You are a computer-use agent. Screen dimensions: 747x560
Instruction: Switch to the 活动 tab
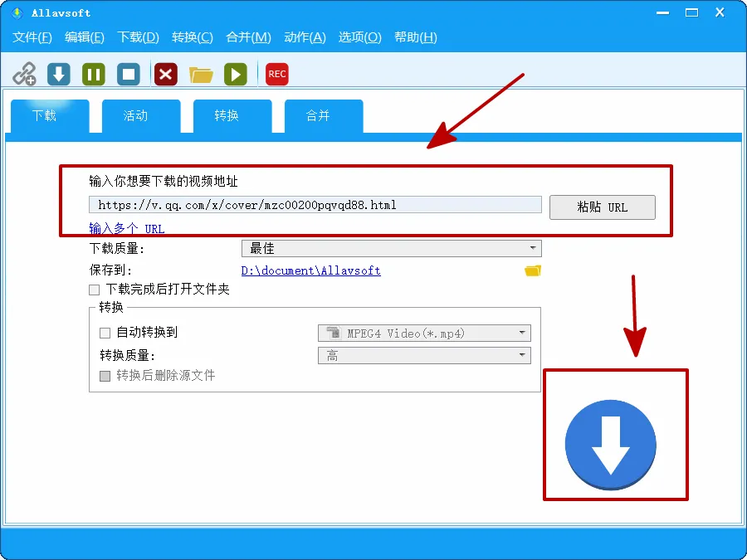pos(141,115)
